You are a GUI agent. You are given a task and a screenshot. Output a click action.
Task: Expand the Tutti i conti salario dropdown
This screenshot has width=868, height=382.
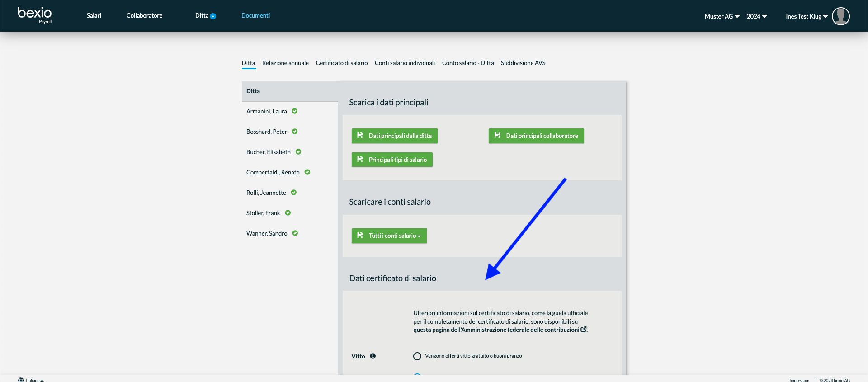click(x=389, y=236)
